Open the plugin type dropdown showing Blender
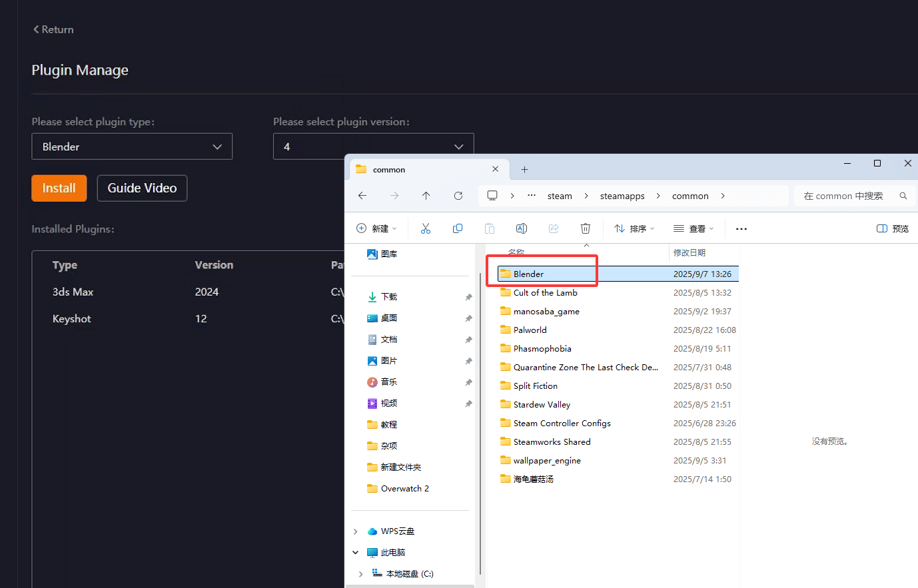Image resolution: width=918 pixels, height=588 pixels. (132, 146)
